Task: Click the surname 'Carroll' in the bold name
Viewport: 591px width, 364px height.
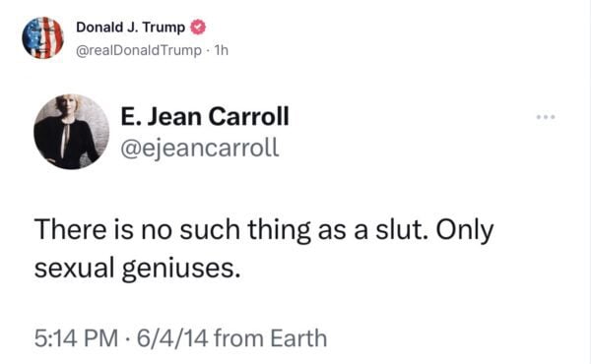Action: pyautogui.click(x=249, y=116)
